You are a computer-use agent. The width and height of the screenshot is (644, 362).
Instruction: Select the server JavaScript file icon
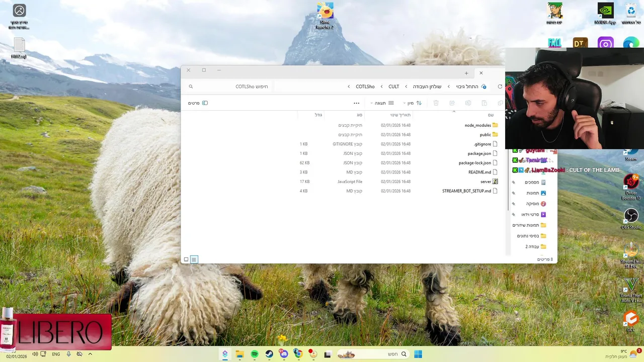tap(495, 182)
